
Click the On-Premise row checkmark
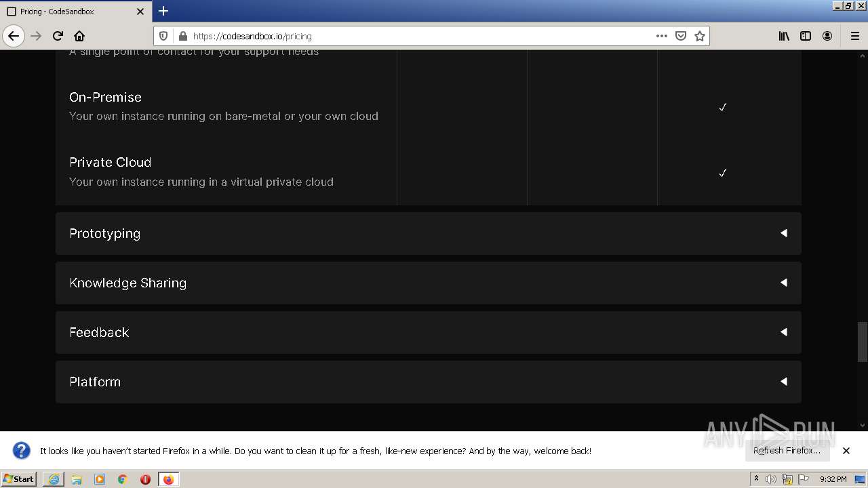pos(723,107)
